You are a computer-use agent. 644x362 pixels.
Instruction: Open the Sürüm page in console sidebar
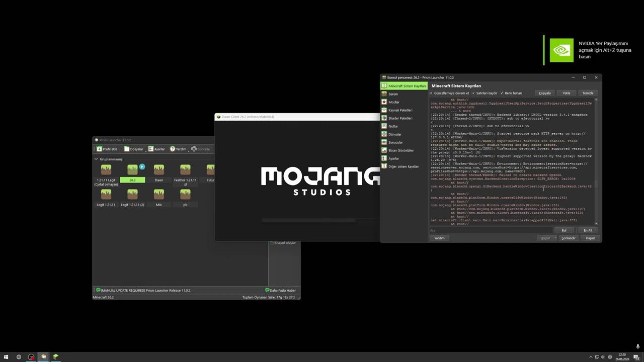pos(404,94)
